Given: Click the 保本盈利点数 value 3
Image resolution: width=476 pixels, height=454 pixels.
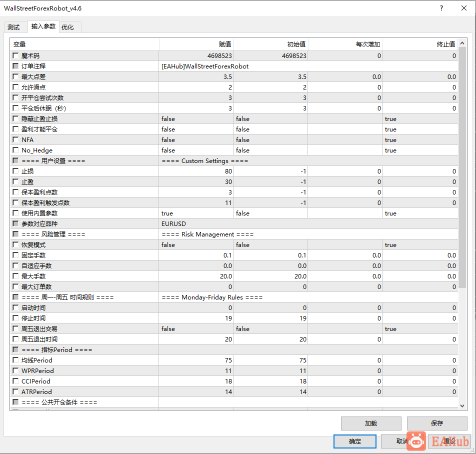Looking at the screenshot, I should pos(196,192).
